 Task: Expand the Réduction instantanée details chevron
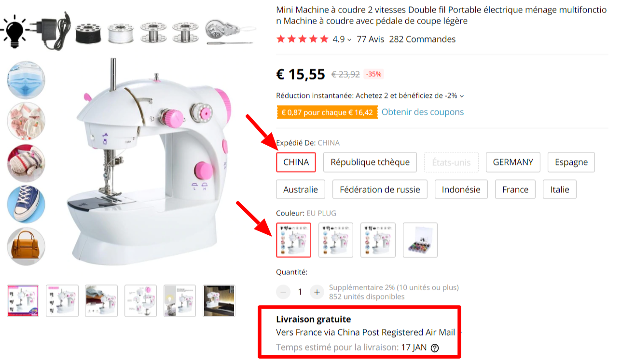pyautogui.click(x=462, y=96)
